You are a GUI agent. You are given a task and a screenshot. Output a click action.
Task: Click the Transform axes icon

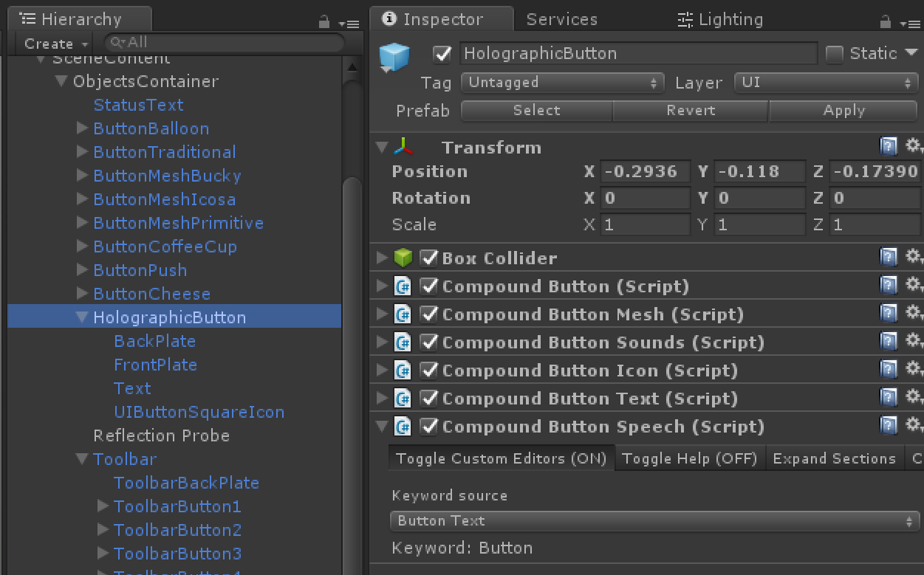[x=403, y=146]
